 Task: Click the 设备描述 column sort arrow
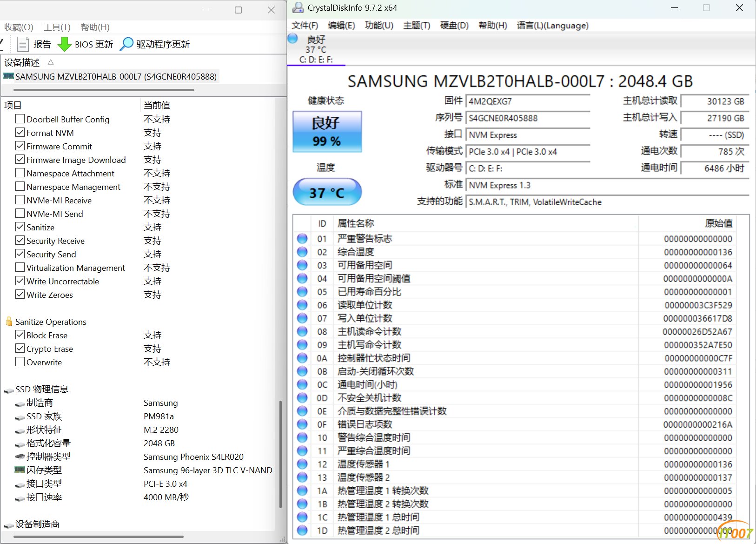pyautogui.click(x=51, y=62)
